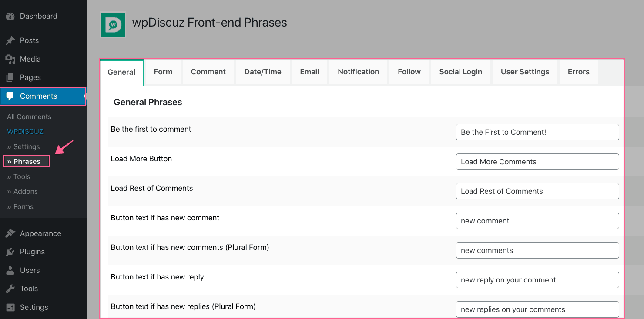Click the 'General Phrases' heading
This screenshot has height=319, width=644.
tap(148, 102)
